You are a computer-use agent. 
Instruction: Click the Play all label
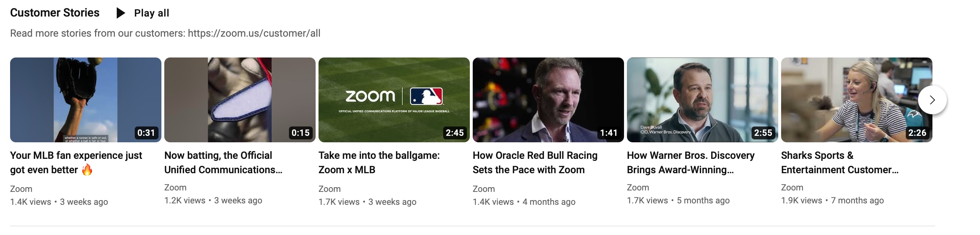[x=151, y=13]
